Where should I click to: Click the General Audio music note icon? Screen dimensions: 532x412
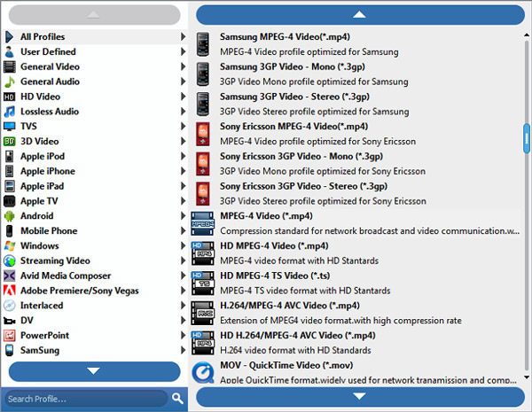(x=10, y=82)
